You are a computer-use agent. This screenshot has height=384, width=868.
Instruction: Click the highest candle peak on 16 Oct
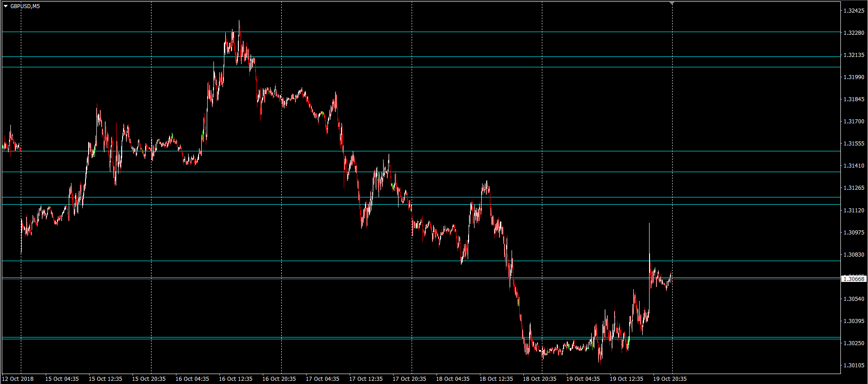point(239,21)
